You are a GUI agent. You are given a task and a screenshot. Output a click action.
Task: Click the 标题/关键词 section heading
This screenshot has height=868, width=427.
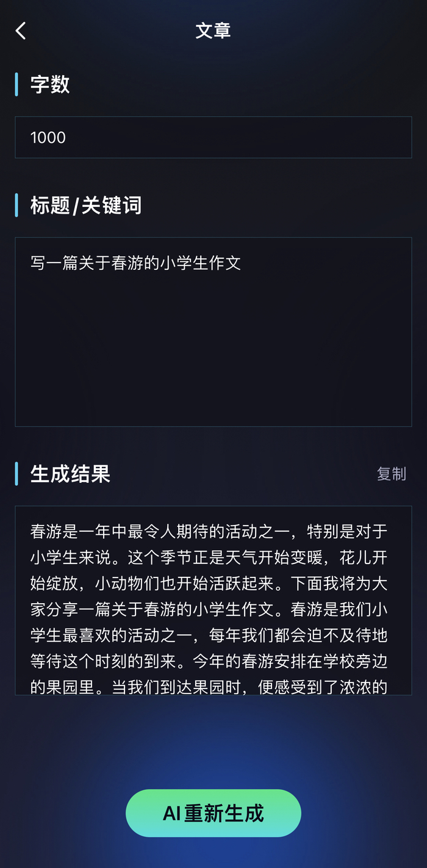(x=86, y=205)
